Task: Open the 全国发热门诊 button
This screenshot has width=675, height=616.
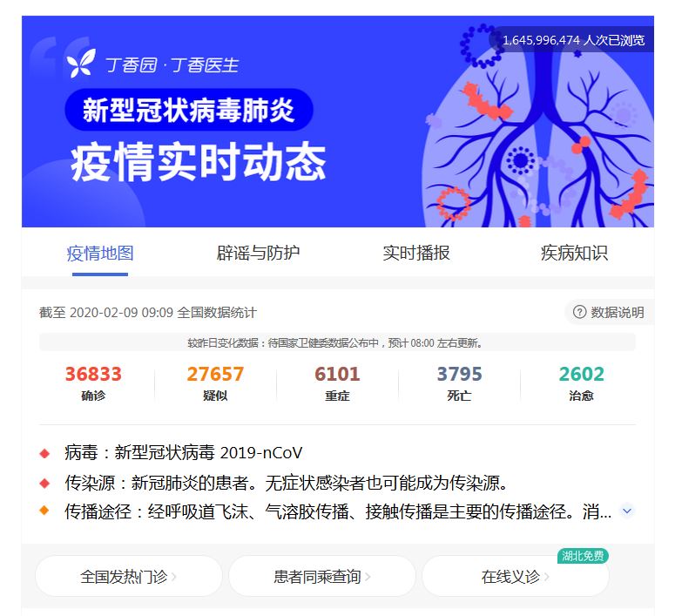Action: (x=129, y=576)
